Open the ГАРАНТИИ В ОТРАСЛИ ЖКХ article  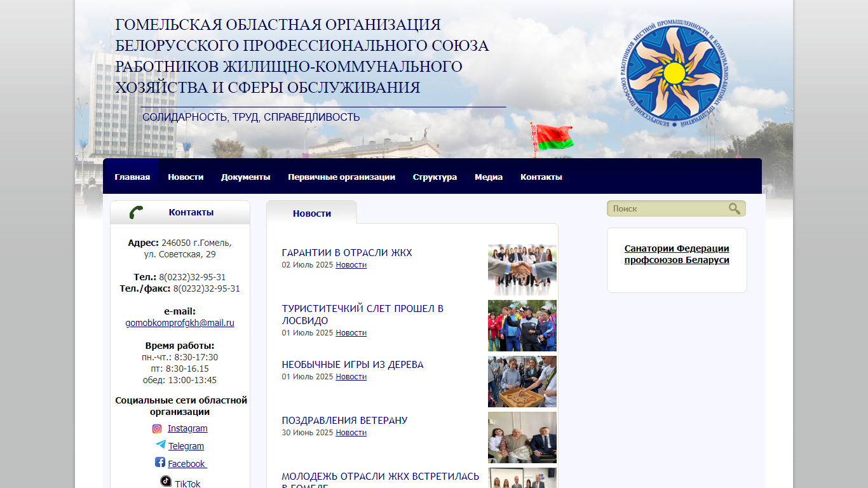pyautogui.click(x=347, y=253)
